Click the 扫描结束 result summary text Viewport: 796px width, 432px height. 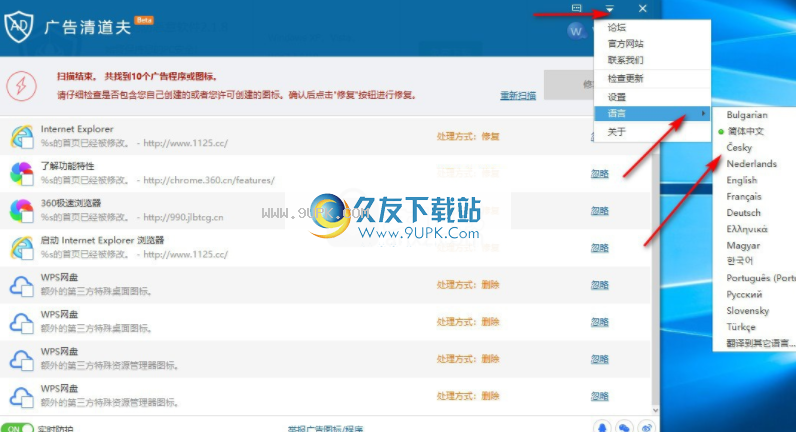click(x=137, y=77)
